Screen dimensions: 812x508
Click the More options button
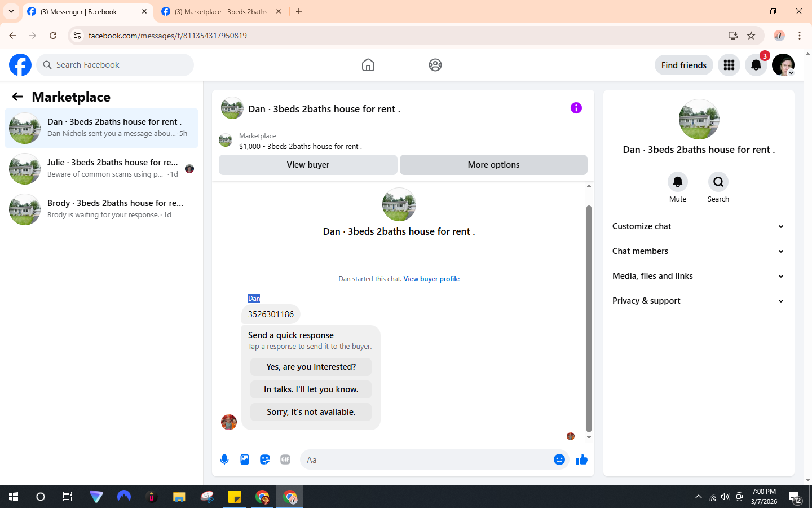click(493, 165)
